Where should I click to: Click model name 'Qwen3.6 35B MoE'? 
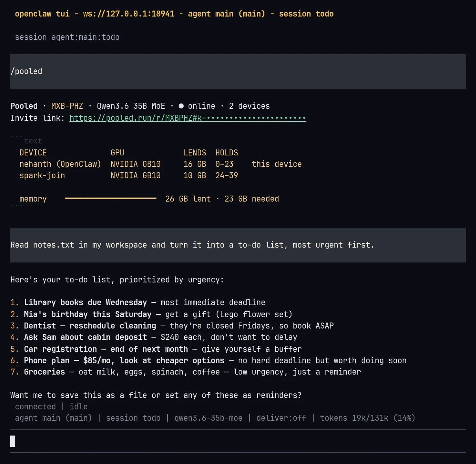131,106
